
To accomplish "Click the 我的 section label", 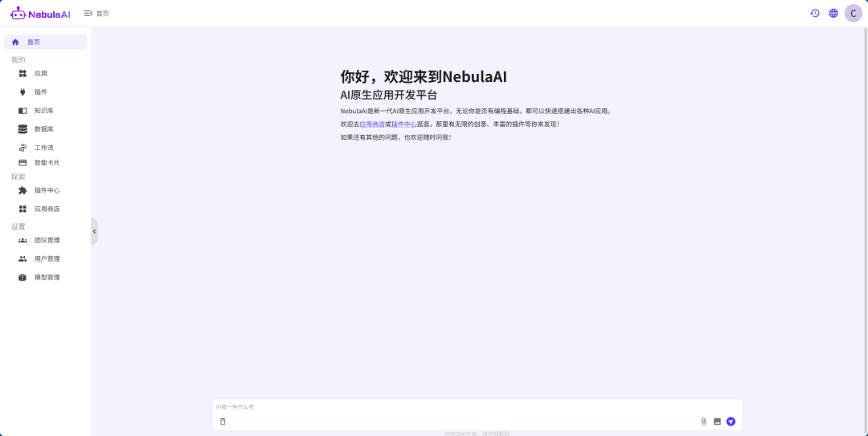I will 18,59.
